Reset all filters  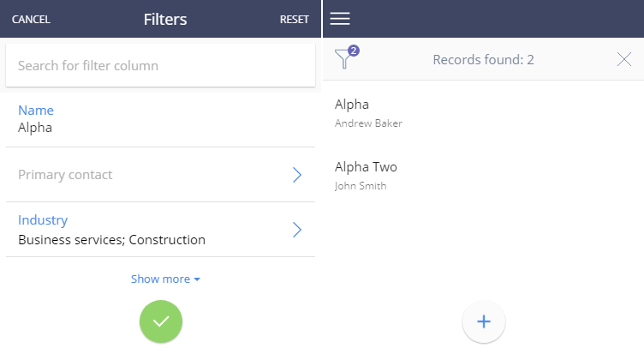tap(294, 20)
